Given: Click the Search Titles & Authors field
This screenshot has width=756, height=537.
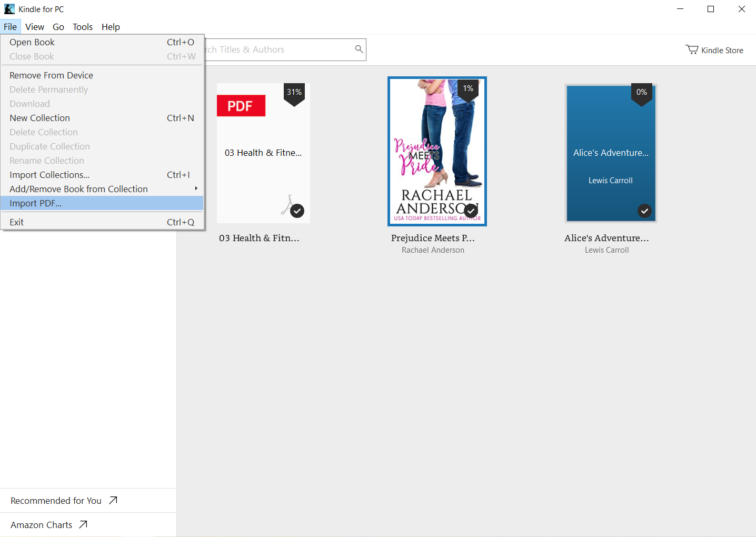Looking at the screenshot, I should click(x=279, y=49).
